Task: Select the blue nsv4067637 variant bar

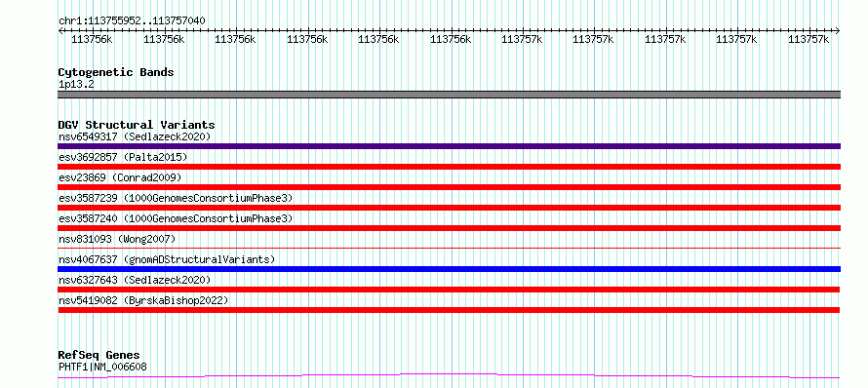Action: [x=449, y=269]
